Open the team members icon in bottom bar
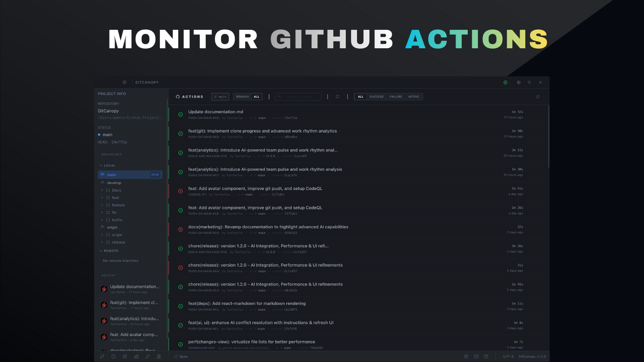 point(159,356)
